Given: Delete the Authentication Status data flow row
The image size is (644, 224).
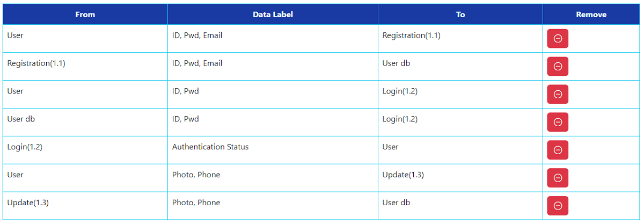Looking at the screenshot, I should 558,150.
